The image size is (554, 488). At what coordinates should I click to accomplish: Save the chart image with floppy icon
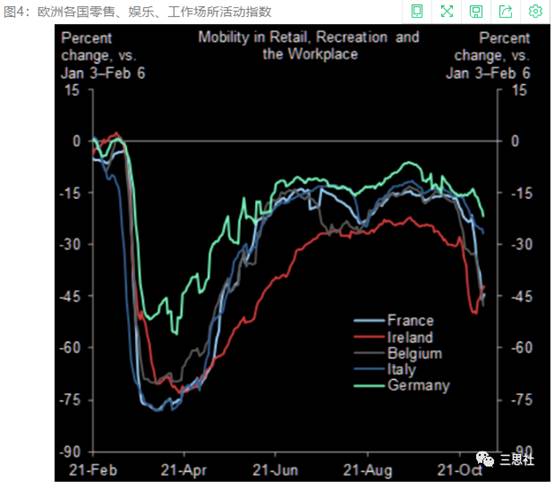tap(476, 11)
